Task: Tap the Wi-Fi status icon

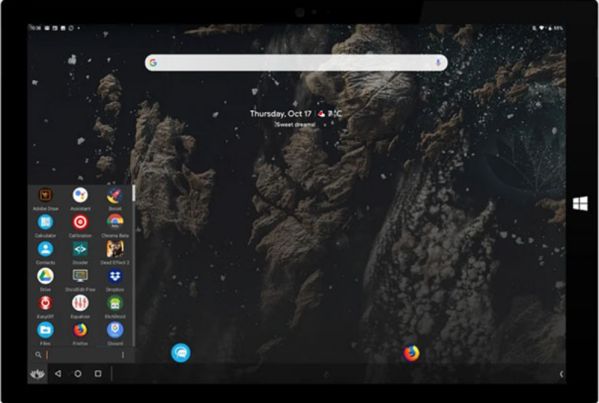Action: point(542,28)
